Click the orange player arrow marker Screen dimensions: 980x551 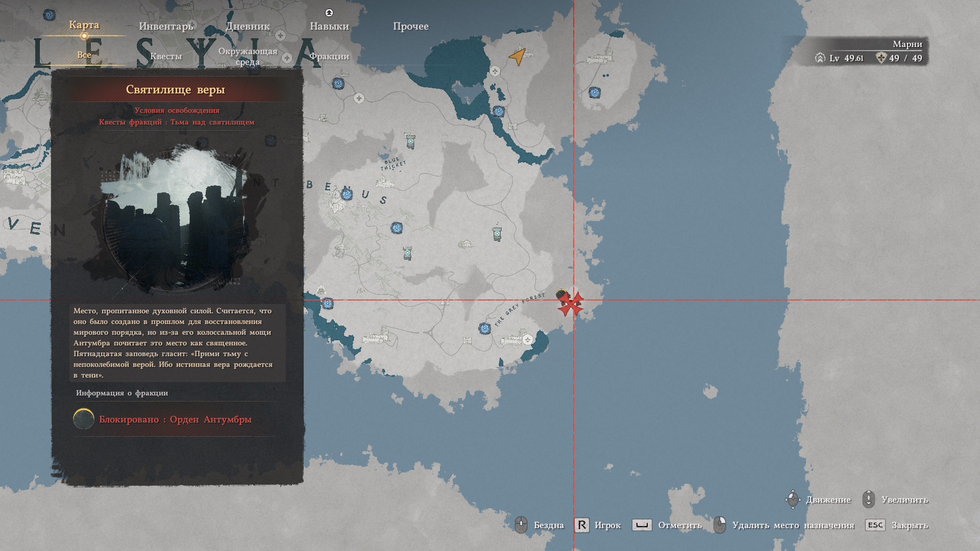[518, 56]
